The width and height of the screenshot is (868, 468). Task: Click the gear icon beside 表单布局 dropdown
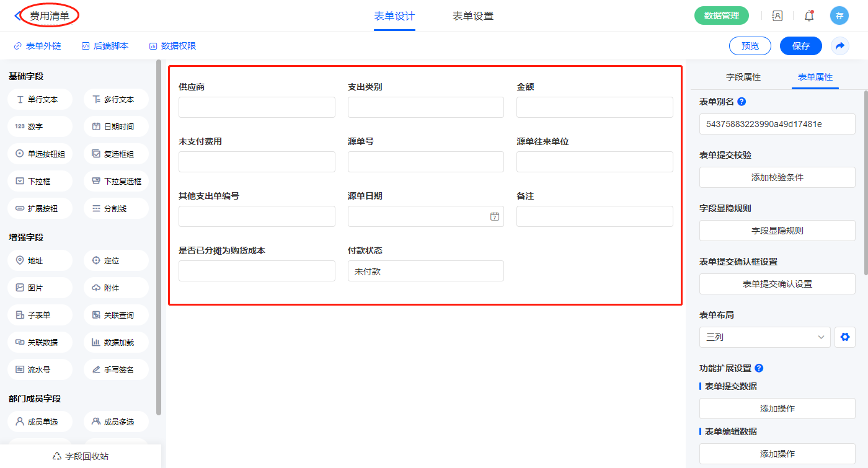844,337
